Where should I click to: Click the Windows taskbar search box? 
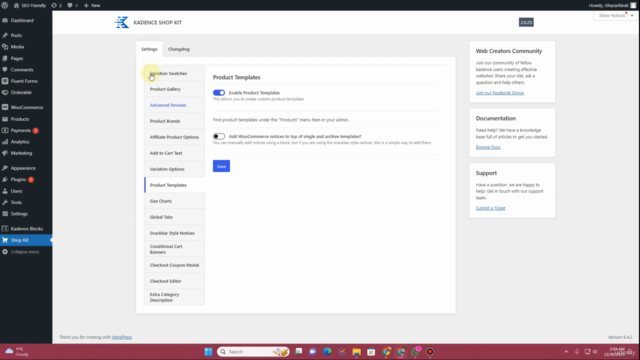click(x=253, y=352)
